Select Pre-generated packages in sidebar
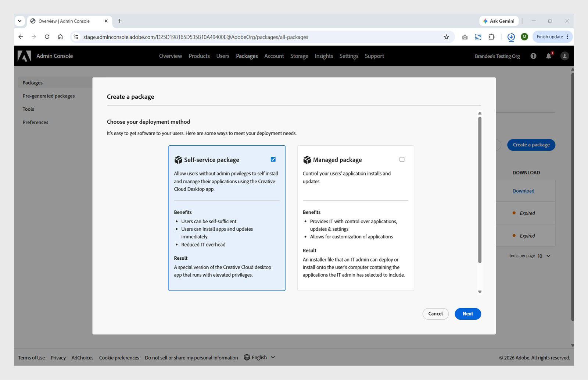This screenshot has width=588, height=380. point(49,96)
